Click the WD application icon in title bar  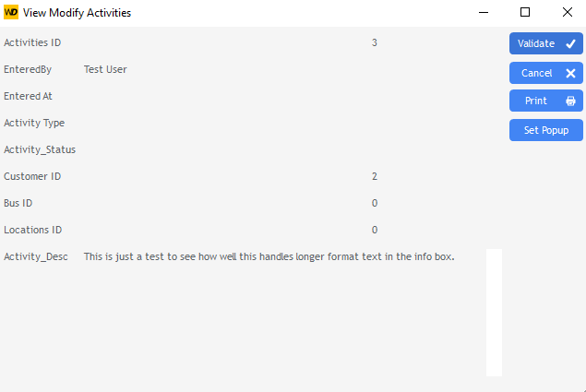pos(11,13)
